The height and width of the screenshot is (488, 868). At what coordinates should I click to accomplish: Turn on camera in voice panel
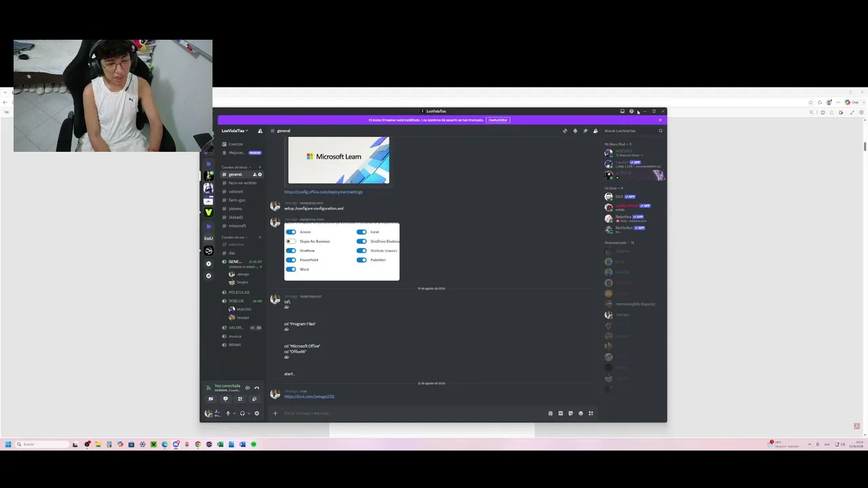pyautogui.click(x=211, y=399)
